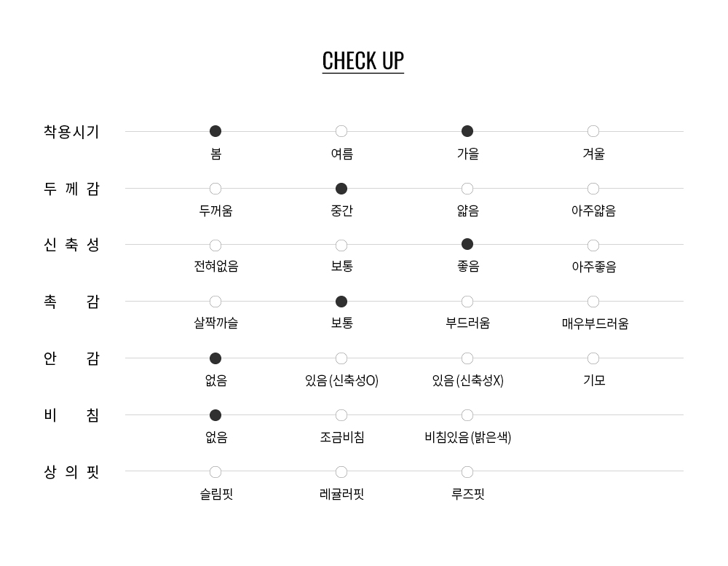Click the 중간 thickness filled dot
The height and width of the screenshot is (566, 728).
(341, 189)
